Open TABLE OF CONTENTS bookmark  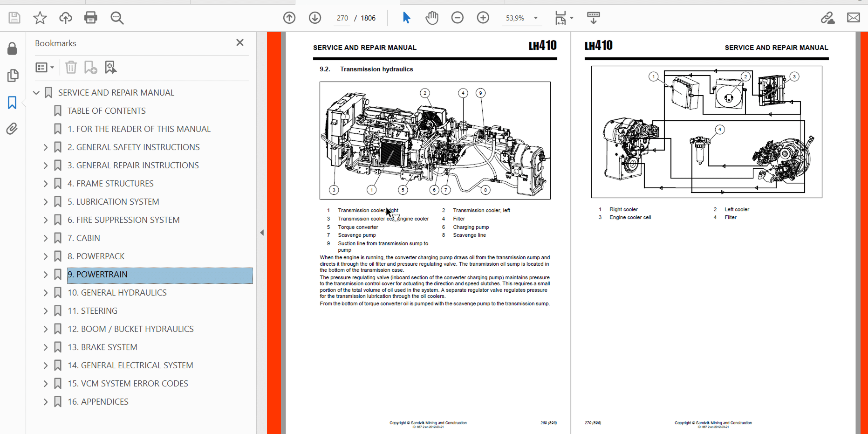[x=107, y=111]
